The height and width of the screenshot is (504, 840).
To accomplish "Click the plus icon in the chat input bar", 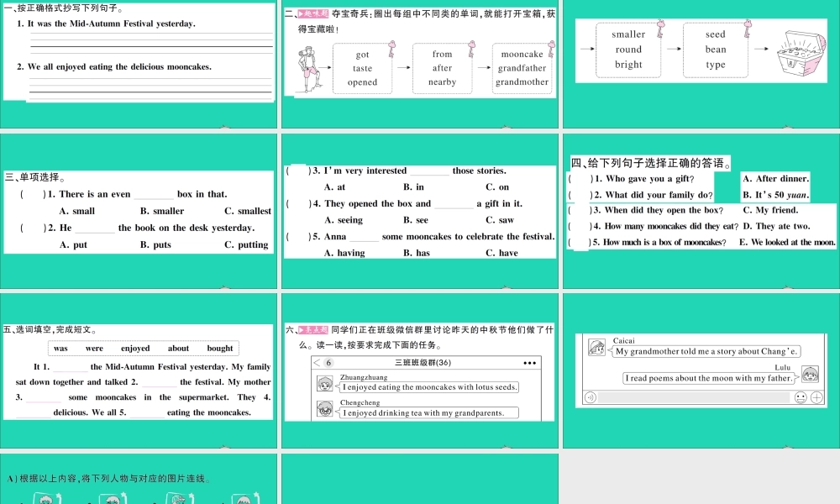I will (817, 397).
